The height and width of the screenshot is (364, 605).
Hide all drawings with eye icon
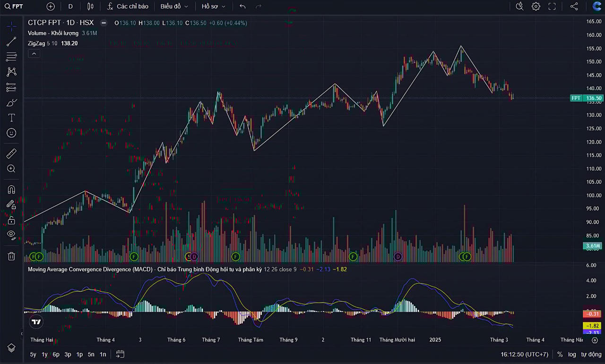coord(11,235)
